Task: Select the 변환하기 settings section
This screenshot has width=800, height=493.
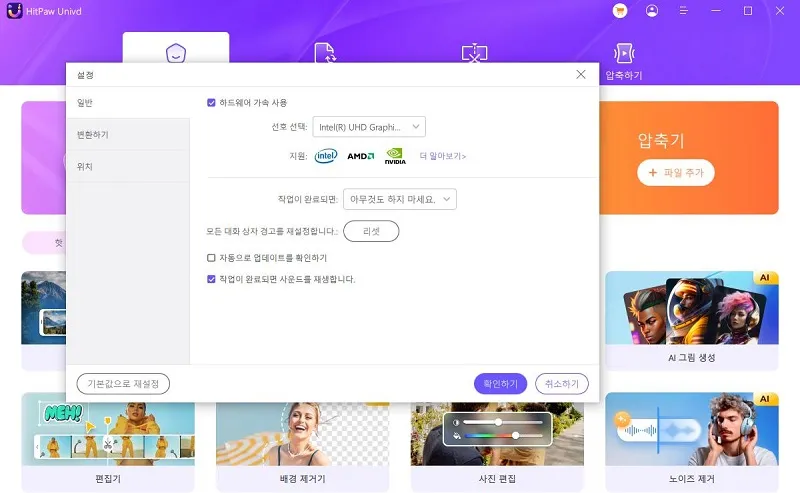Action: (128, 134)
